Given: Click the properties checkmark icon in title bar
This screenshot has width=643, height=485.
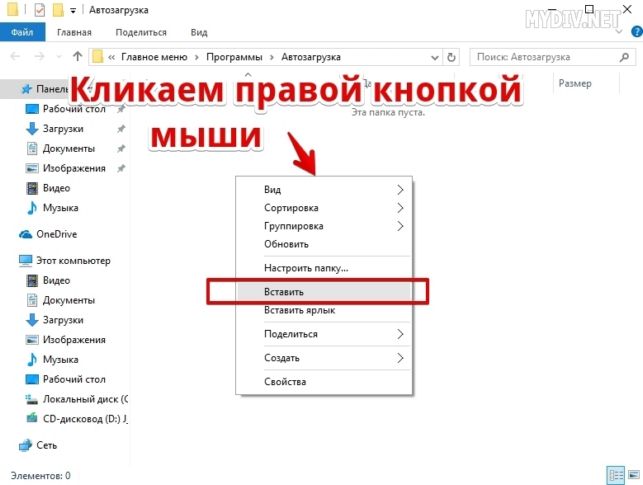Looking at the screenshot, I should point(40,10).
